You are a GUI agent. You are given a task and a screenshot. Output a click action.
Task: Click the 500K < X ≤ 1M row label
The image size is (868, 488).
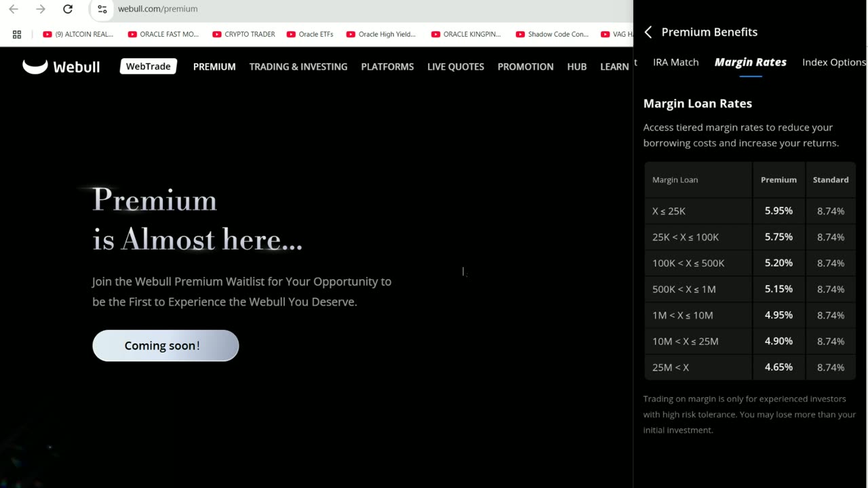click(x=684, y=289)
